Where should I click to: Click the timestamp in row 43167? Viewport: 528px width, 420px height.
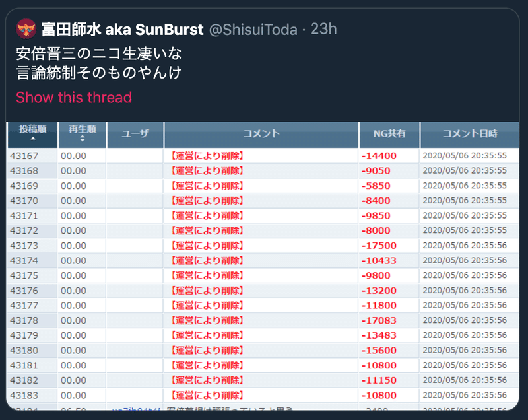tap(465, 156)
